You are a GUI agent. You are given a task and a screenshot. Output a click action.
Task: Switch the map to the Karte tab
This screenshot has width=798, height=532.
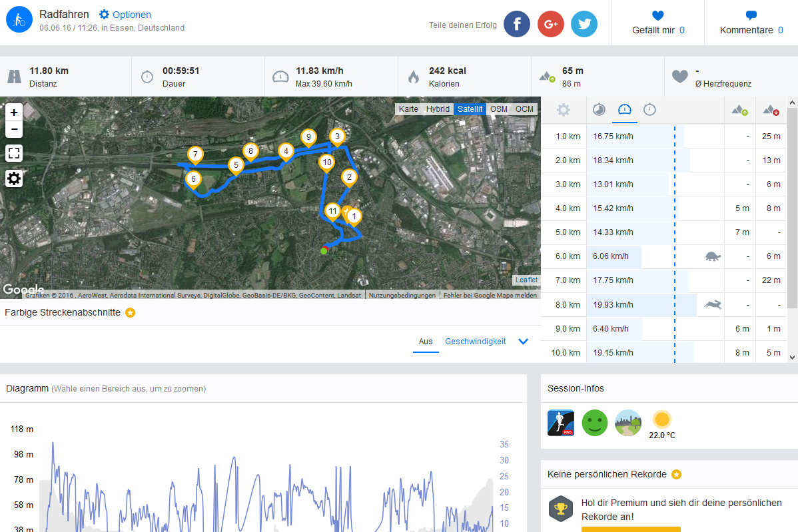(x=408, y=109)
